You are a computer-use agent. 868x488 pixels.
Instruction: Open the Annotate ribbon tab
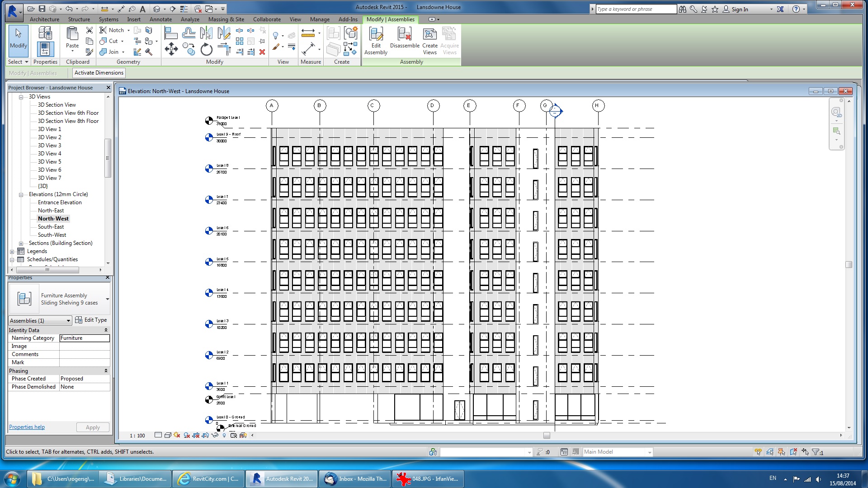(x=160, y=19)
